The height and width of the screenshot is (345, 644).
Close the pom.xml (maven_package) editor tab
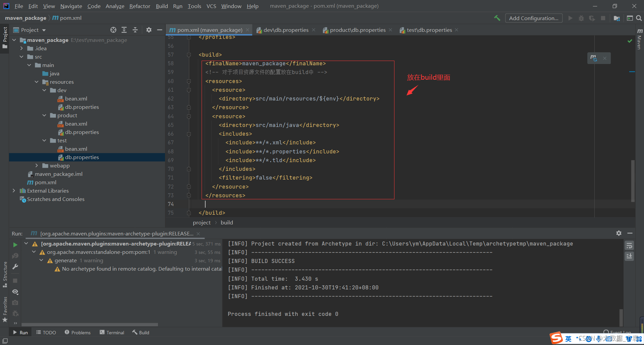click(248, 30)
